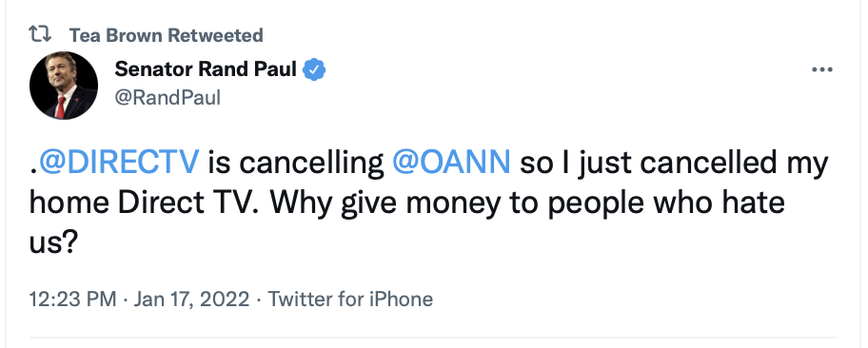The width and height of the screenshot is (868, 348).
Task: Open the @RandPaul handle link
Action: pyautogui.click(x=168, y=98)
